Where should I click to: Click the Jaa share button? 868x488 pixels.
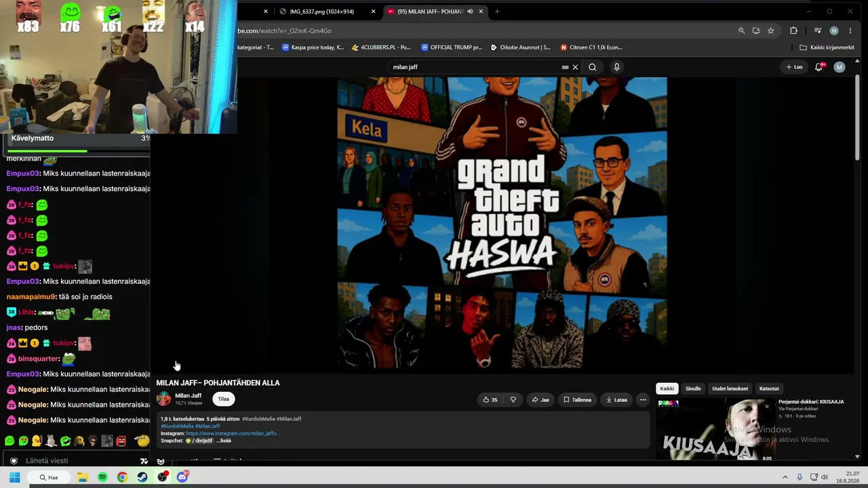540,400
